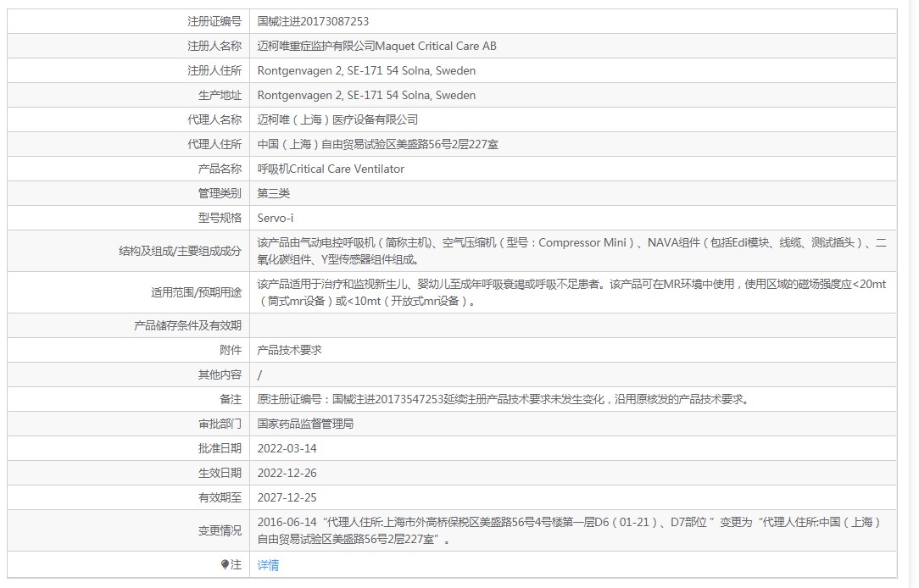Select the 备注 label
The image size is (919, 588).
[231, 400]
